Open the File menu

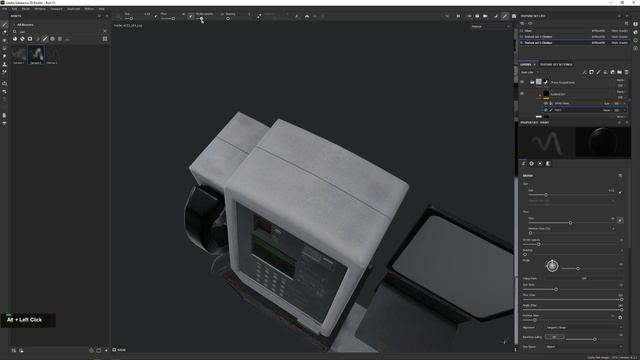coord(4,9)
